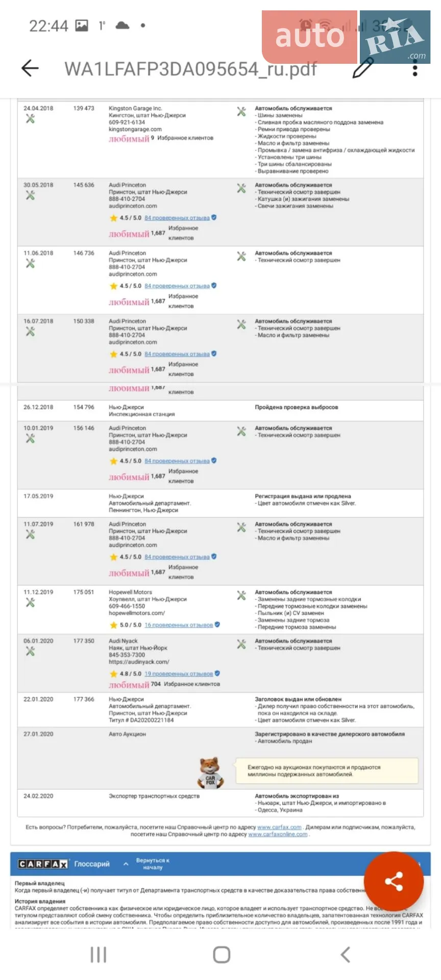
Task: Open the three-dot overflow menu
Action: [415, 68]
